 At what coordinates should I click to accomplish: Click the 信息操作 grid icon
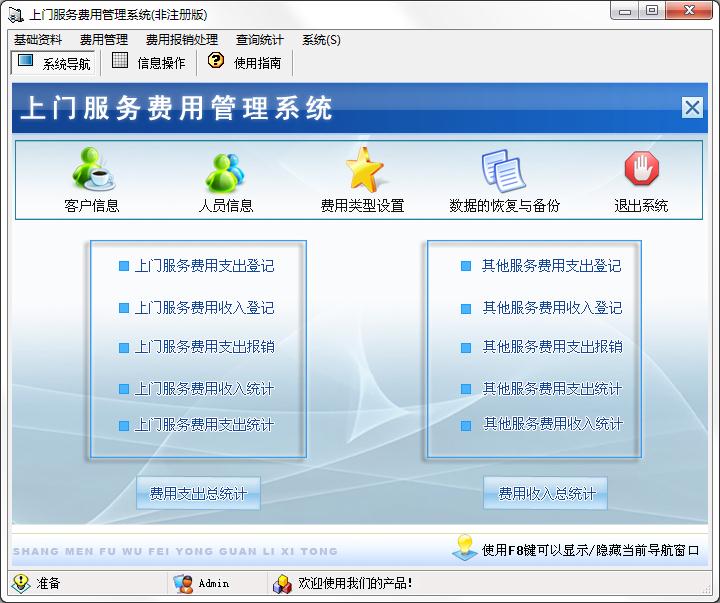point(120,60)
